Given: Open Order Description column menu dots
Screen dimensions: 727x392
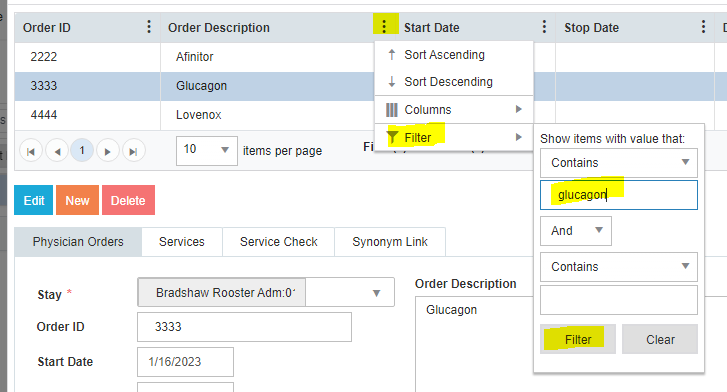Looking at the screenshot, I should pos(384,26).
